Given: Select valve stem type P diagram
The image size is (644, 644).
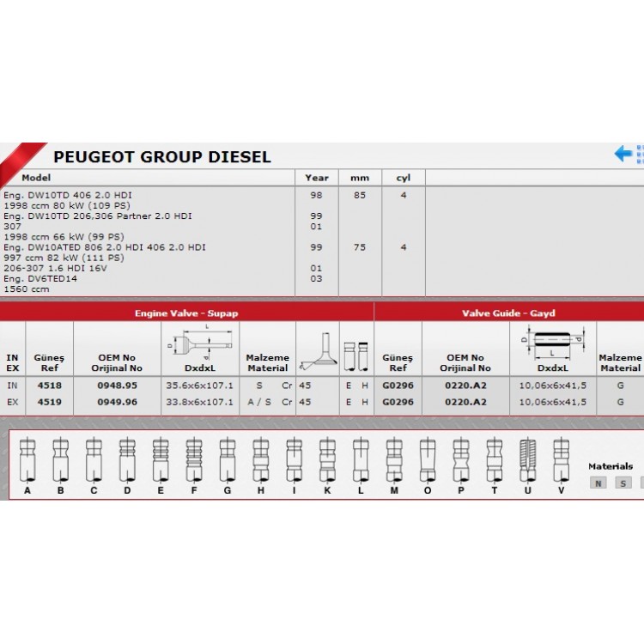Looking at the screenshot, I should click(461, 460).
